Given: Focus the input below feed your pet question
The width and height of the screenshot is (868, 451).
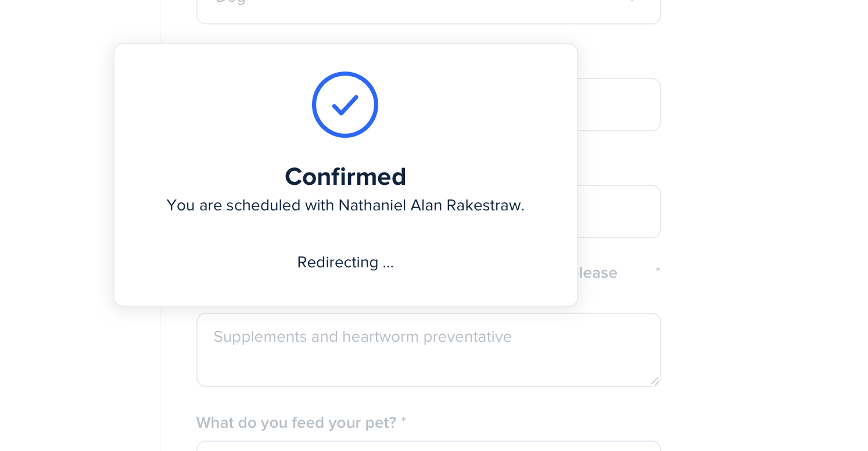Looking at the screenshot, I should (429, 446).
